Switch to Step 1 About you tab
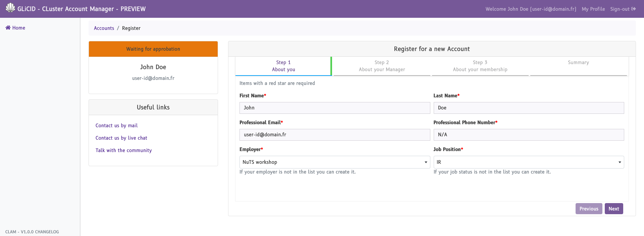Viewport: 644px width, 236px height. click(x=283, y=66)
